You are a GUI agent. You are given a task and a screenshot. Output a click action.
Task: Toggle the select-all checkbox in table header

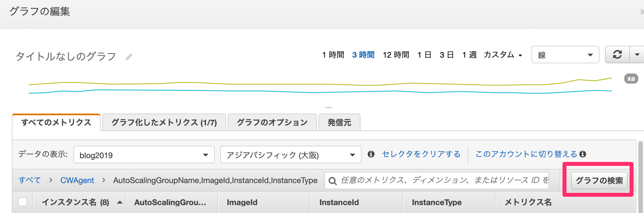23,202
